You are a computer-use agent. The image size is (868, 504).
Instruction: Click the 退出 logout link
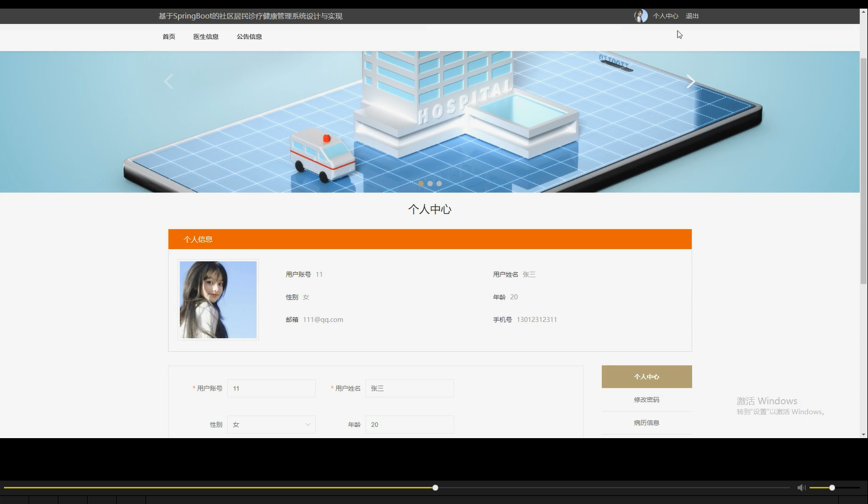[691, 15]
